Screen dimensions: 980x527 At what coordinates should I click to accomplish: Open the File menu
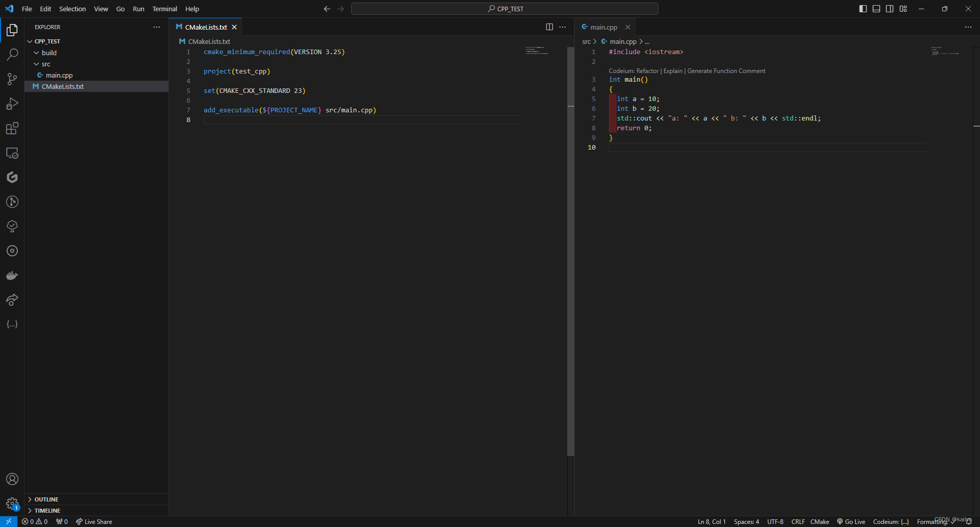coord(27,9)
